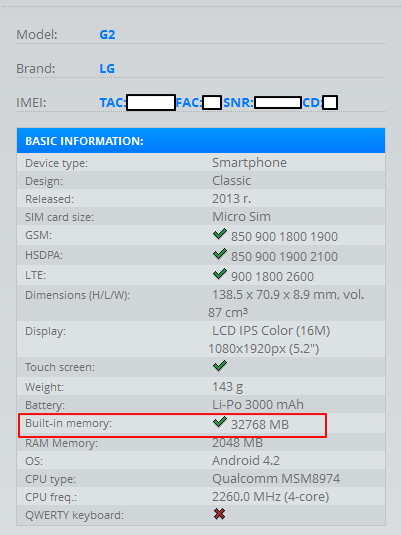Click the CD label in IMEI row
Screen dimensions: 401x535
(312, 103)
